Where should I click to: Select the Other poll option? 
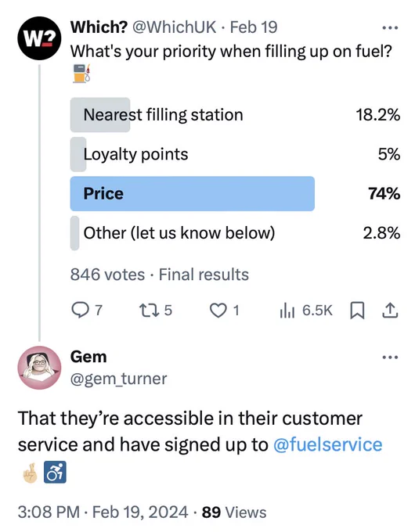tap(235, 233)
